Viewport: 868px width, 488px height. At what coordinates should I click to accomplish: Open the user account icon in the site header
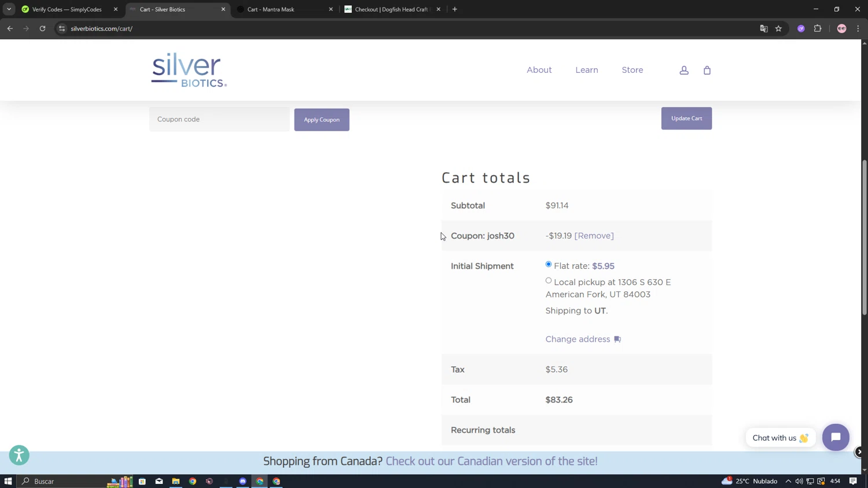coord(684,70)
